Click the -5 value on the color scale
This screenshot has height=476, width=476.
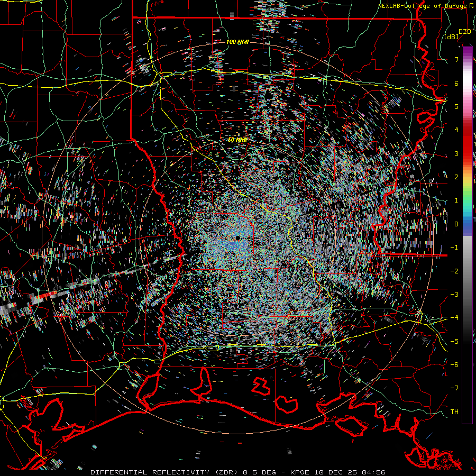pos(454,342)
